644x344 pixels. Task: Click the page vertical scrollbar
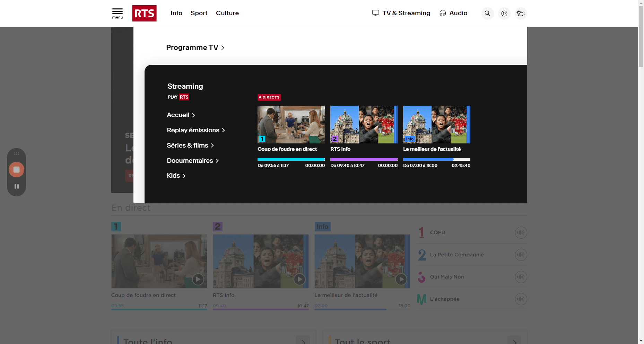641,36
